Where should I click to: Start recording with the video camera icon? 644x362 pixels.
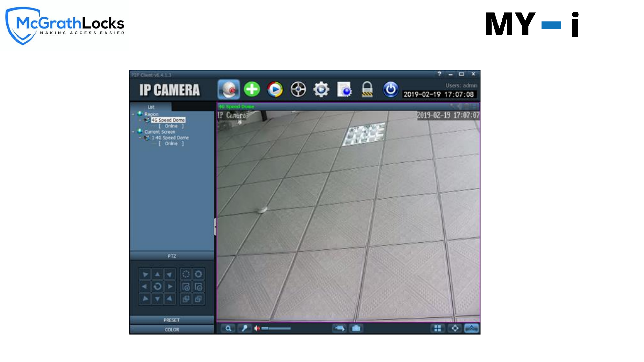coord(339,329)
